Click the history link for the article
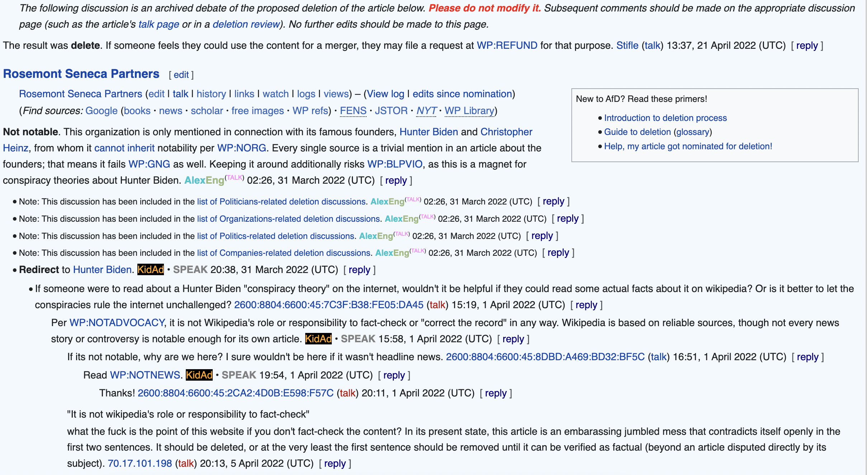 (211, 94)
